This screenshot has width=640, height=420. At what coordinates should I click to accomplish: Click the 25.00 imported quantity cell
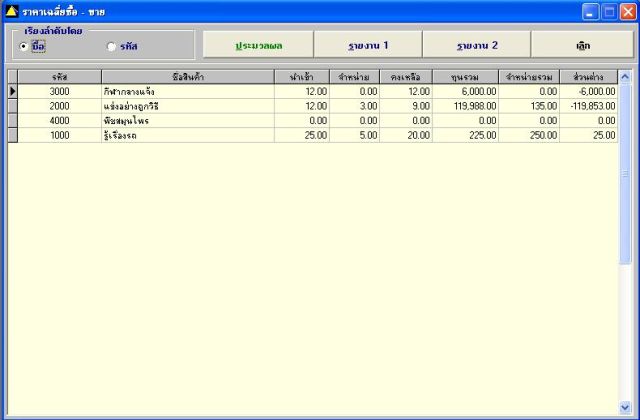pyautogui.click(x=302, y=136)
